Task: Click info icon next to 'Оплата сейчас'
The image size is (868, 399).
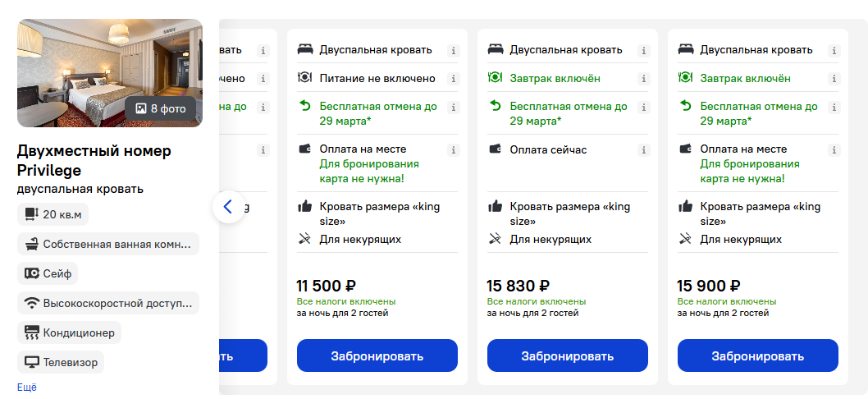Action: click(x=643, y=149)
